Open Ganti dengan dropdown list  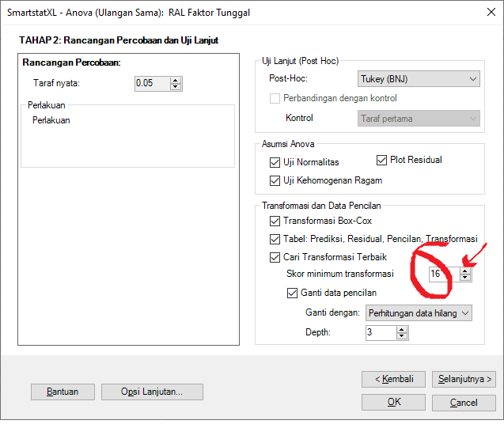click(417, 312)
